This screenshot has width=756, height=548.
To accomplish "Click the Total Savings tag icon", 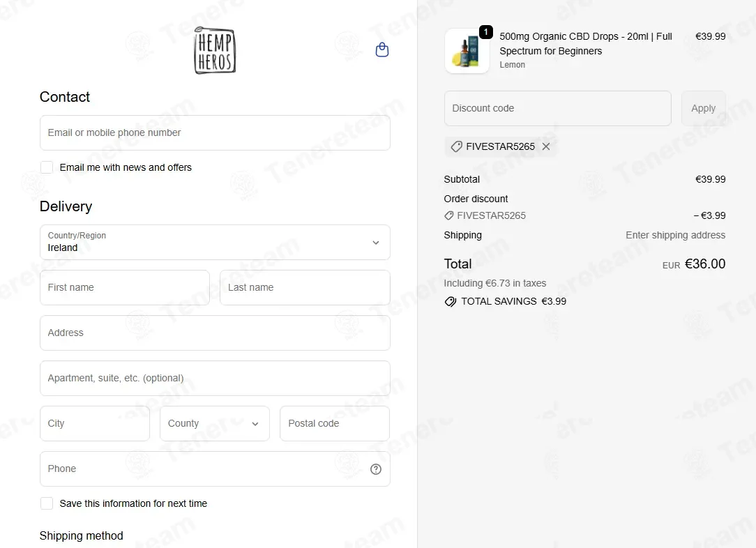I will tap(451, 302).
